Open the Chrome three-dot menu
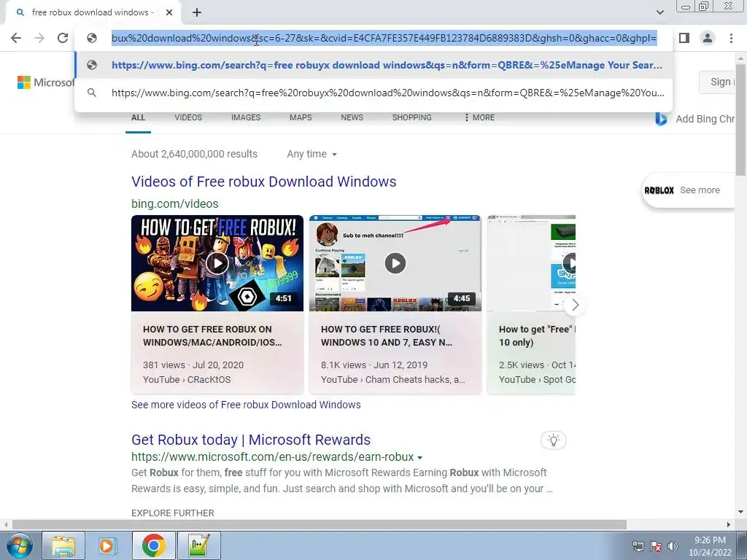Image resolution: width=747 pixels, height=560 pixels. pos(731,38)
